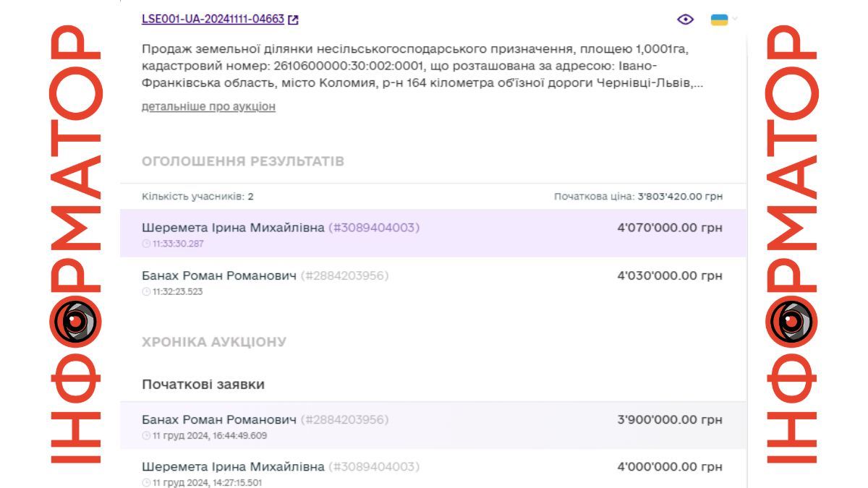The height and width of the screenshot is (488, 868).
Task: Click clock icon beside 11:32:23.523 timestamp
Action: click(x=145, y=293)
